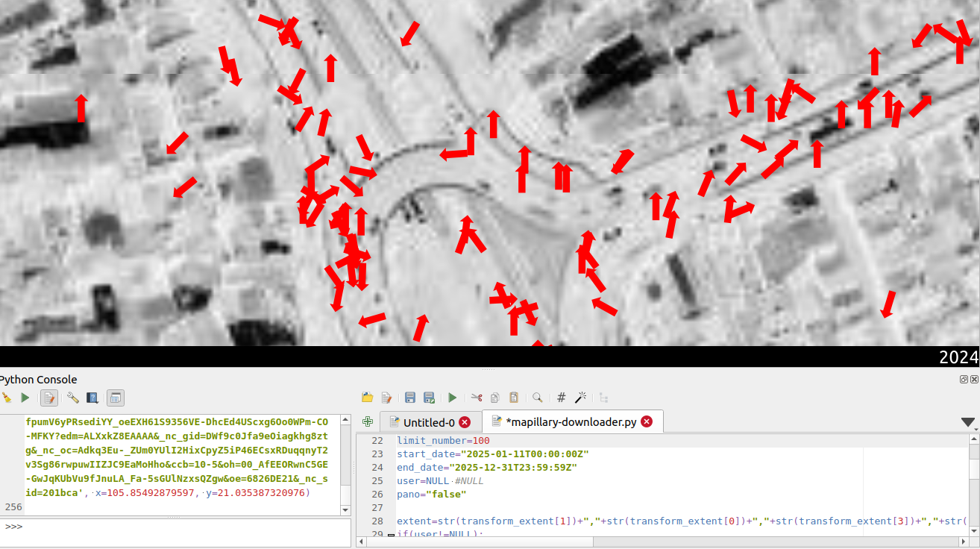Click the editor vertical scroll up arrow
Viewport: 980px width, 549px height.
[x=973, y=439]
